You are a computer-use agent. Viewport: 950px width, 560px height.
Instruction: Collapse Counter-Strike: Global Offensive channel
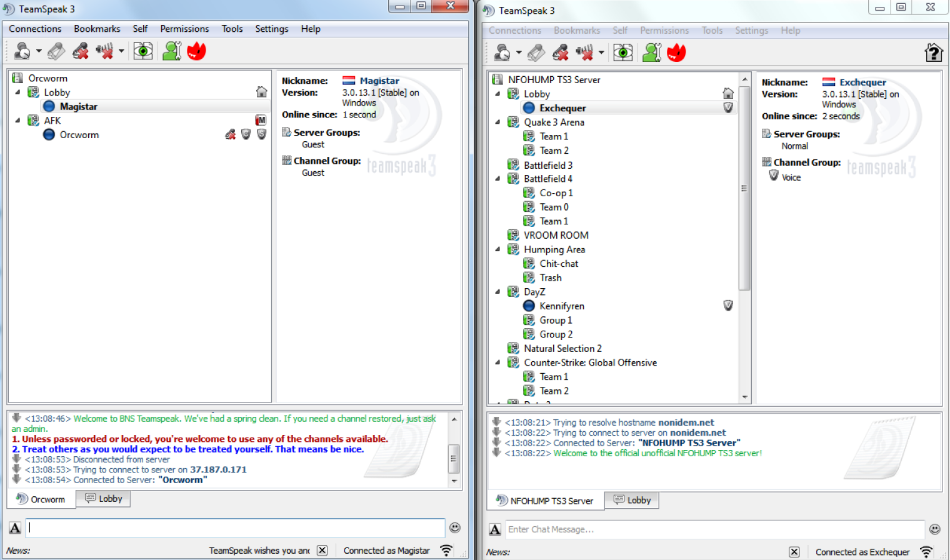coord(497,362)
